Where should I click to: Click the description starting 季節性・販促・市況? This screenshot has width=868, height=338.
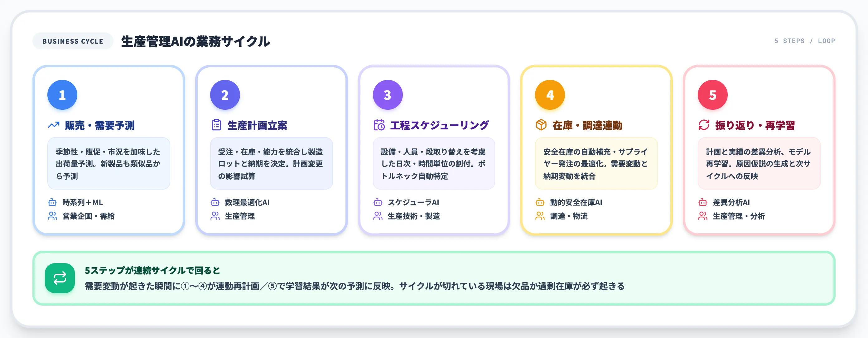(x=109, y=164)
